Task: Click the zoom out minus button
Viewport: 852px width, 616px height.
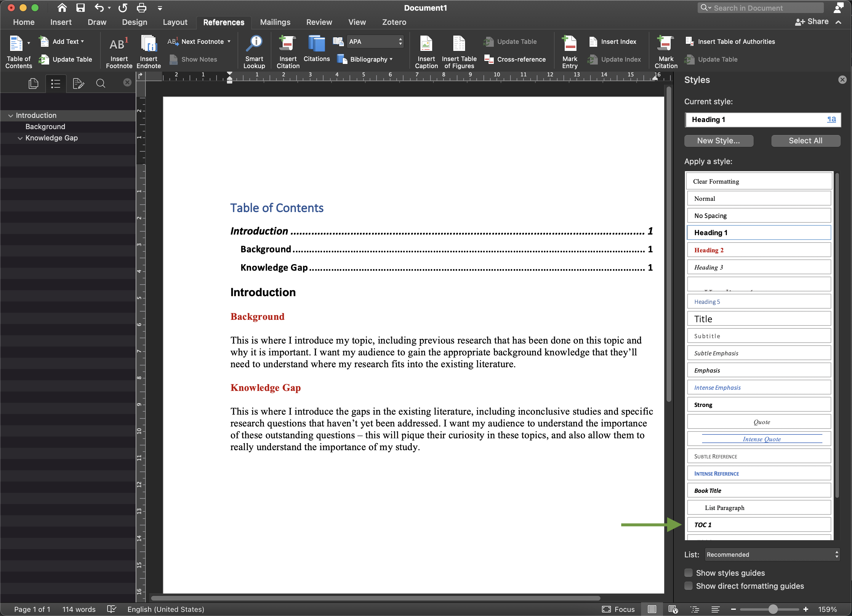Action: coord(733,609)
